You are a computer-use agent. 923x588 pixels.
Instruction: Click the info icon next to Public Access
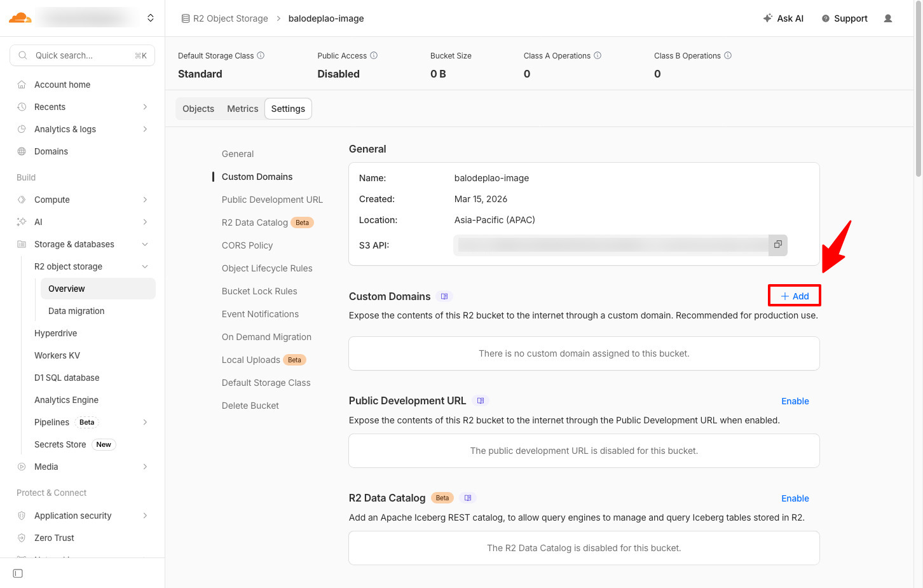[x=374, y=55]
